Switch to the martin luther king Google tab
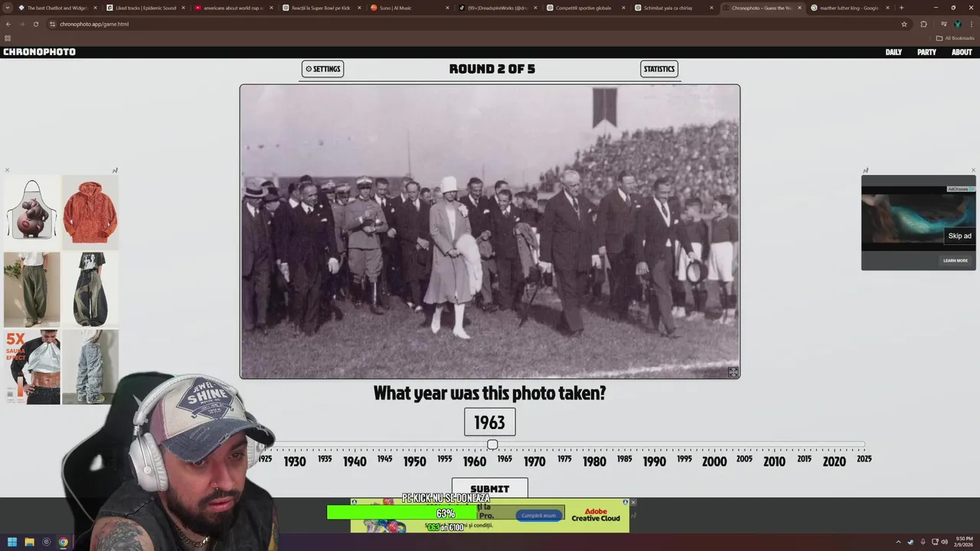The height and width of the screenshot is (551, 980). (x=850, y=8)
